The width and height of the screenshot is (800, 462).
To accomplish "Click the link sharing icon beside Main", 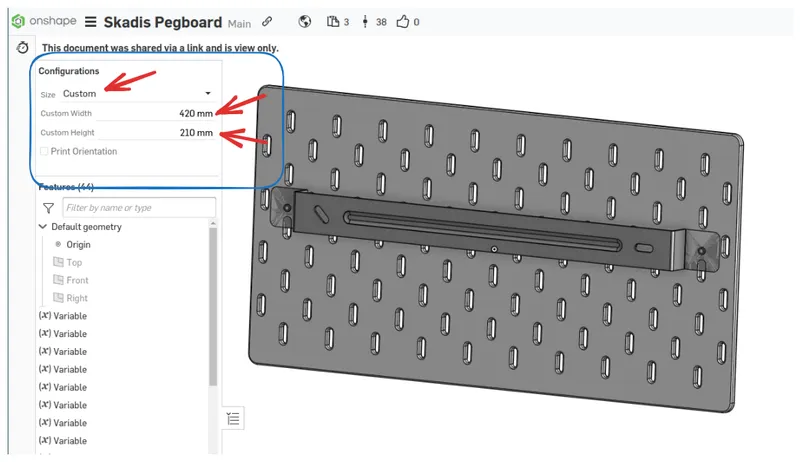I will point(267,22).
